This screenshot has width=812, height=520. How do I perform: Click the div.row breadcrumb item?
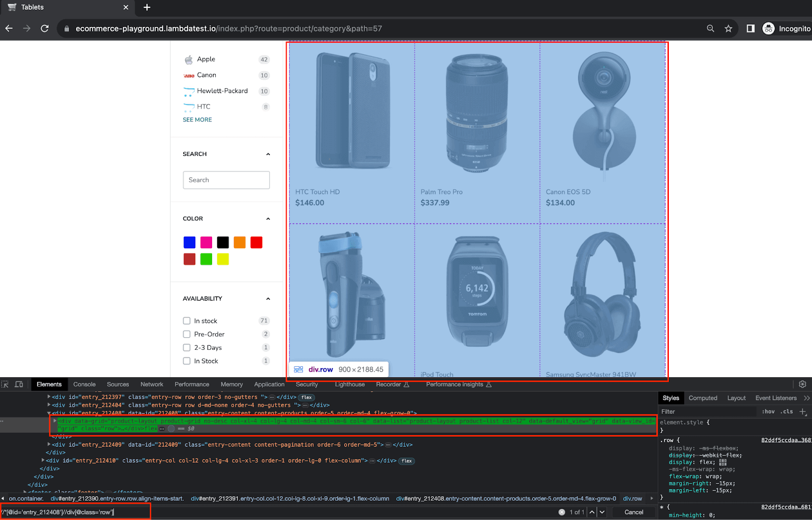(x=632, y=499)
